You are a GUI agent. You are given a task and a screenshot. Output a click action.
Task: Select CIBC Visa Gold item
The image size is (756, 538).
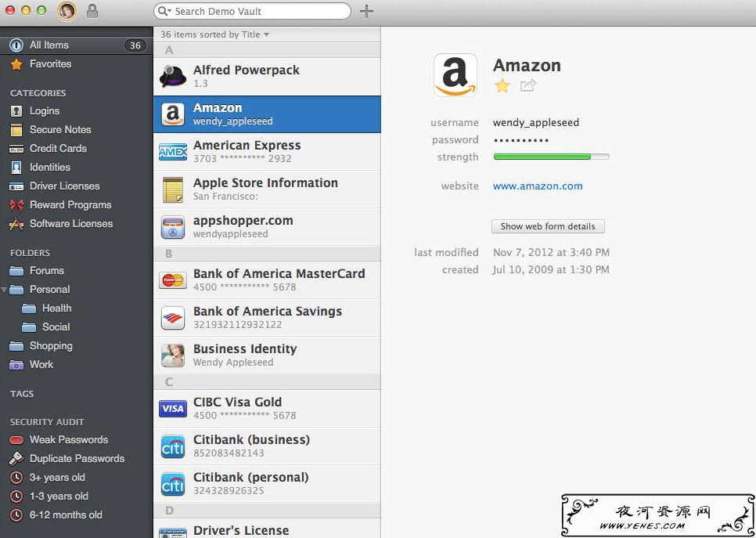click(x=267, y=408)
